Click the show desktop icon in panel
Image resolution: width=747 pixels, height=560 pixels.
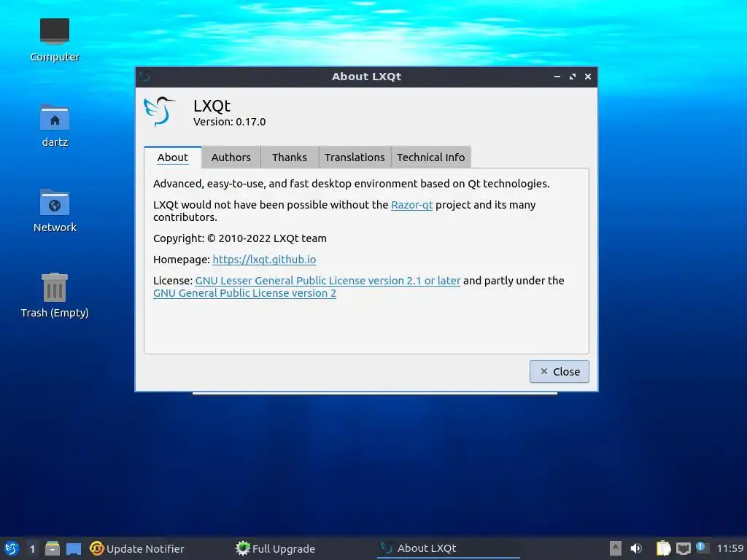pyautogui.click(x=74, y=548)
